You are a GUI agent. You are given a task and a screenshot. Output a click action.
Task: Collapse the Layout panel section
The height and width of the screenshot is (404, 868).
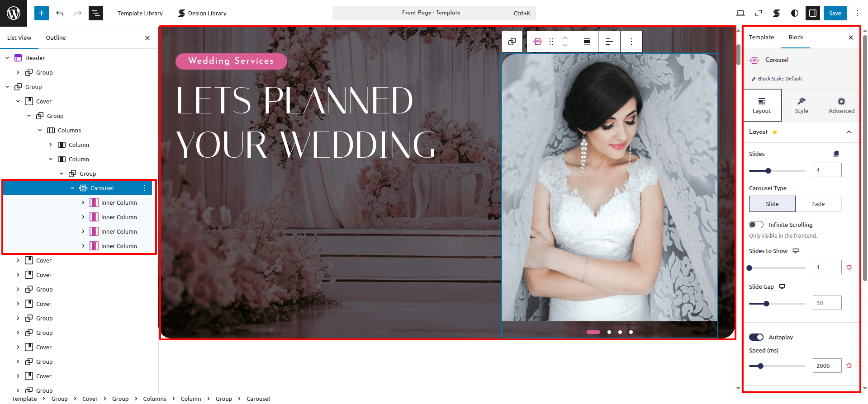849,132
